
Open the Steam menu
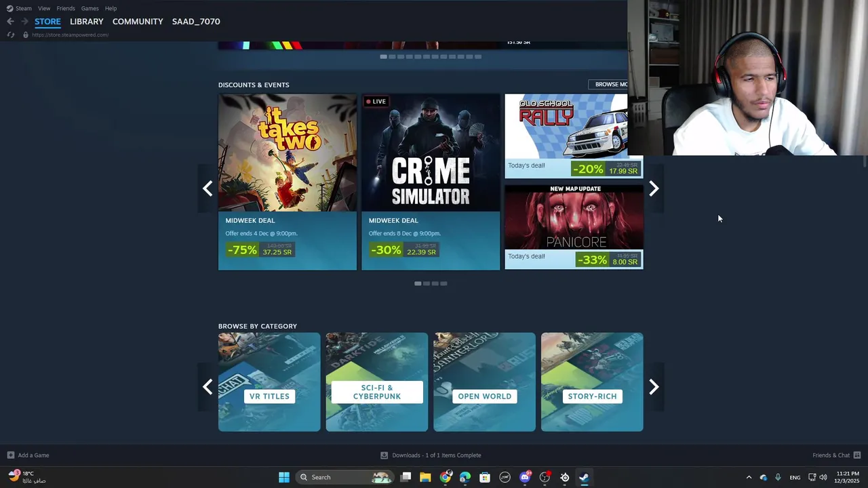[x=19, y=8]
